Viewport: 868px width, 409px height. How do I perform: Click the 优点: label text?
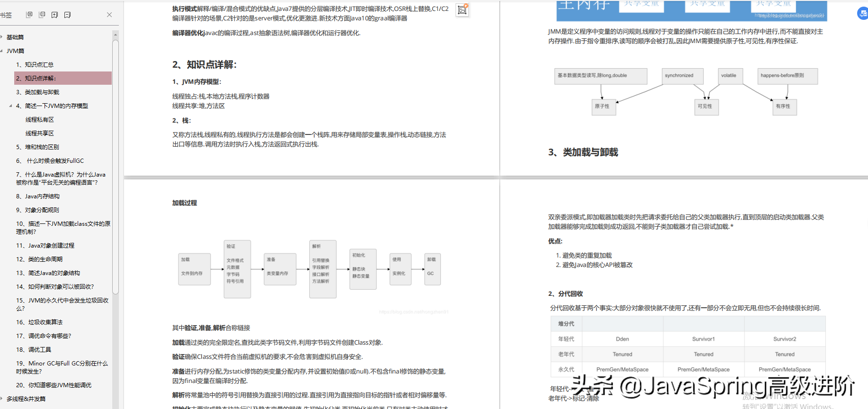tap(555, 241)
